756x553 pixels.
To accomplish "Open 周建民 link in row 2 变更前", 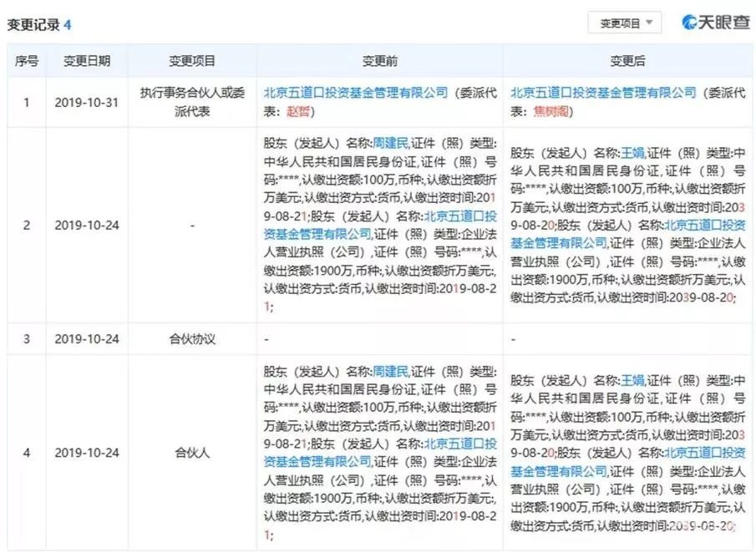I will click(391, 143).
